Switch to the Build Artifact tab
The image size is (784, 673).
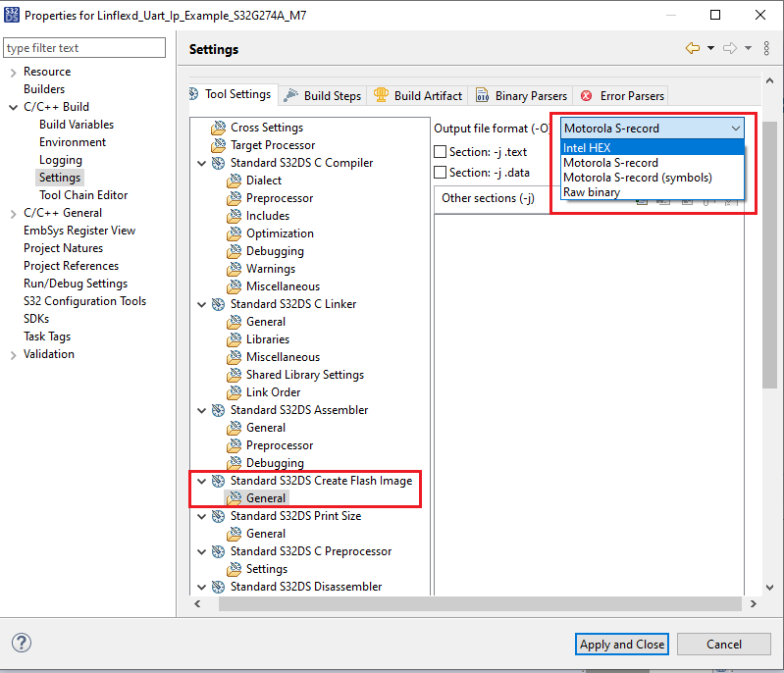tap(418, 95)
